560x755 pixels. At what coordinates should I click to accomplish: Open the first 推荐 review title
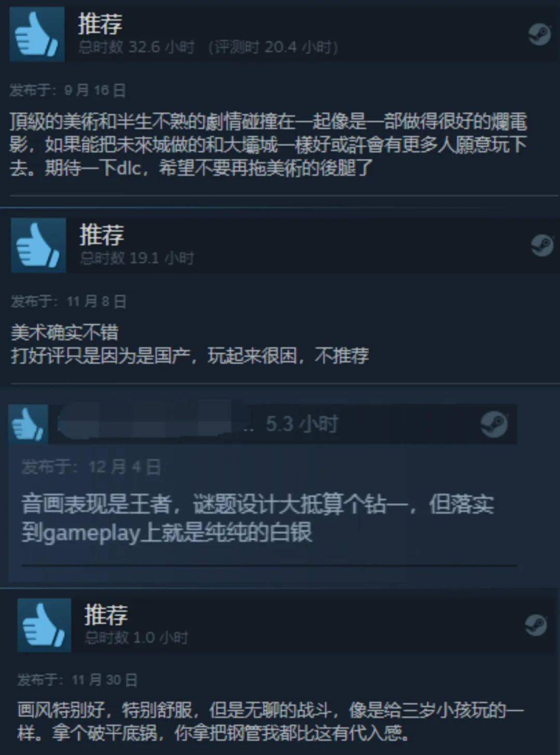click(101, 23)
